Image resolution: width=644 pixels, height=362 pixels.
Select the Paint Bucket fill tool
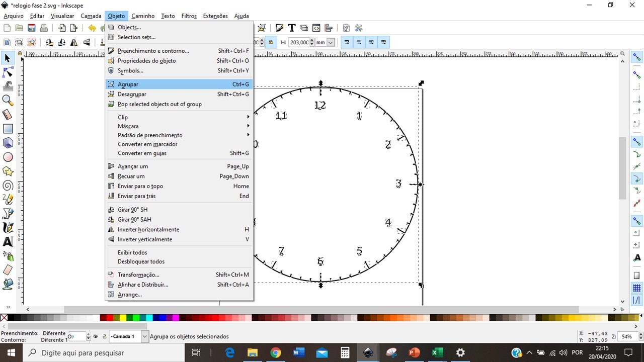click(x=8, y=284)
